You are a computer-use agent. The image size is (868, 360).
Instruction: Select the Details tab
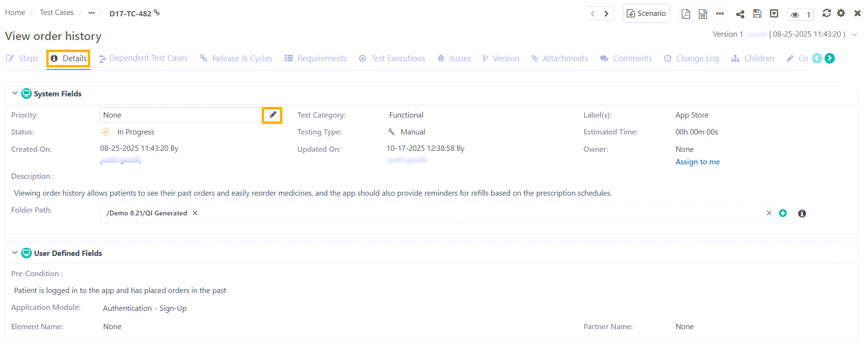tap(68, 58)
